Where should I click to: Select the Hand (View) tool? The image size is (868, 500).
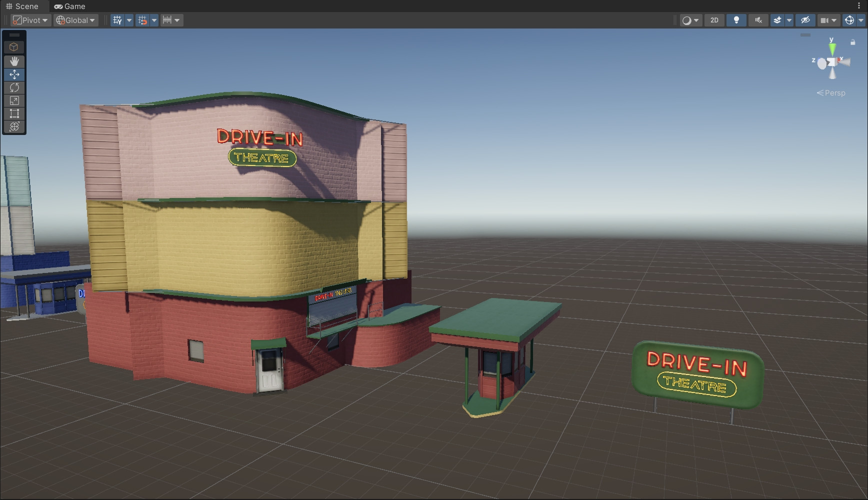point(14,61)
